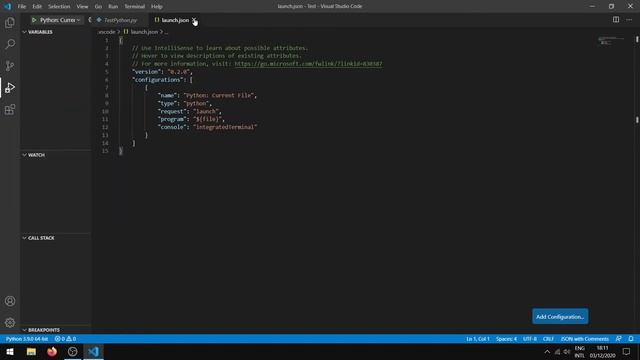Launch Firefox from the taskbar
Screen dimensions: 640x360
click(x=52, y=352)
